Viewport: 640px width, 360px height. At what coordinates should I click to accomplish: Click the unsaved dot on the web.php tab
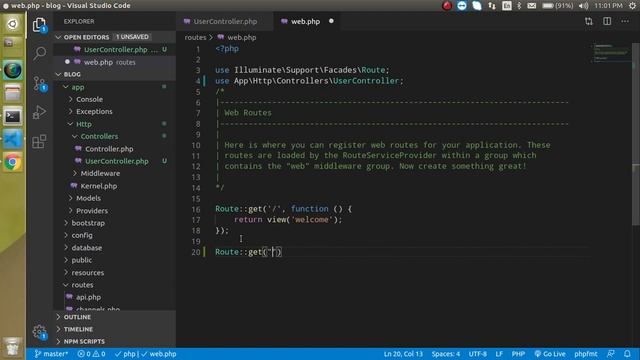point(331,21)
